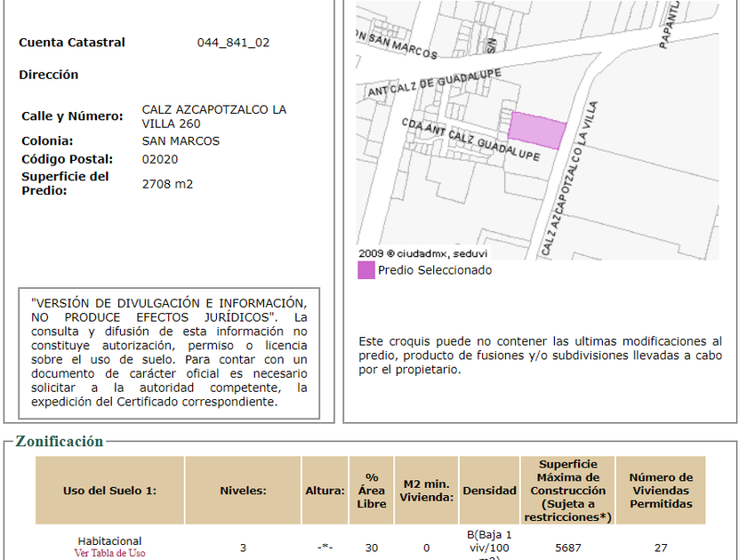Click Número de Viviendas Permitidas header

pyautogui.click(x=661, y=491)
